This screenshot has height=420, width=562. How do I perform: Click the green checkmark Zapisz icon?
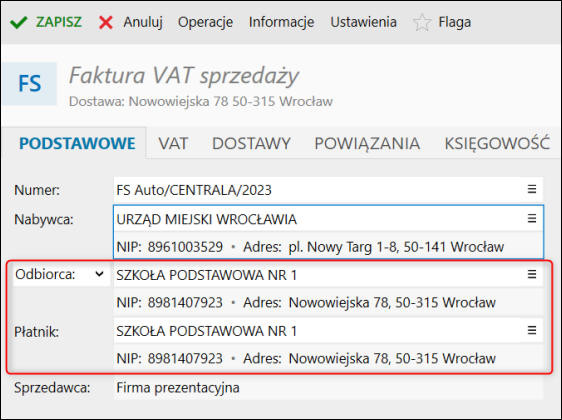tap(18, 22)
